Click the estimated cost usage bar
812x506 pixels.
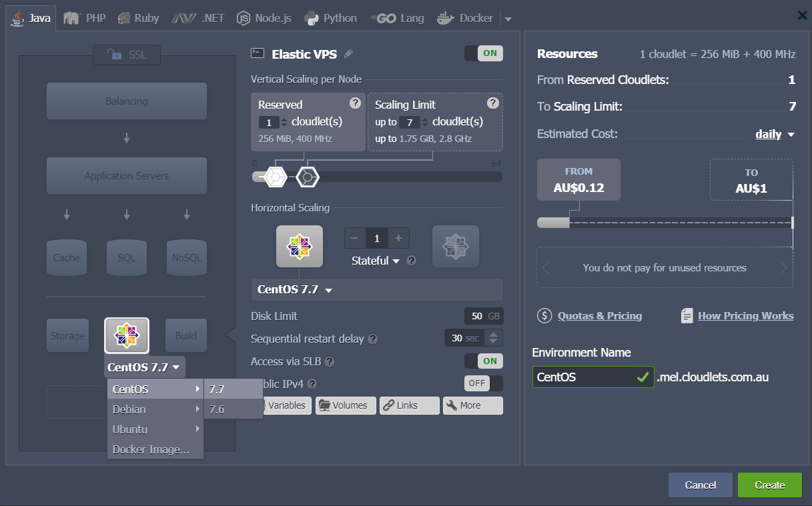[x=665, y=223]
